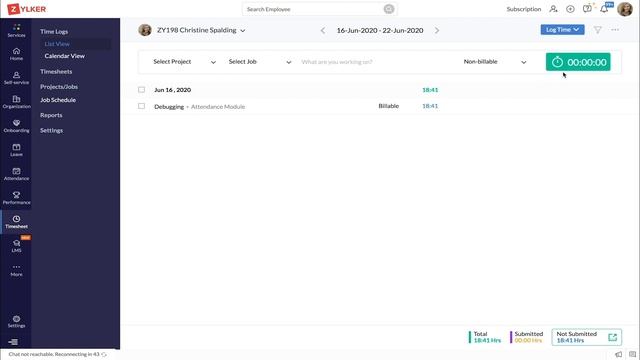Go to next week arrow
Image resolution: width=640 pixels, height=360 pixels.
437,31
